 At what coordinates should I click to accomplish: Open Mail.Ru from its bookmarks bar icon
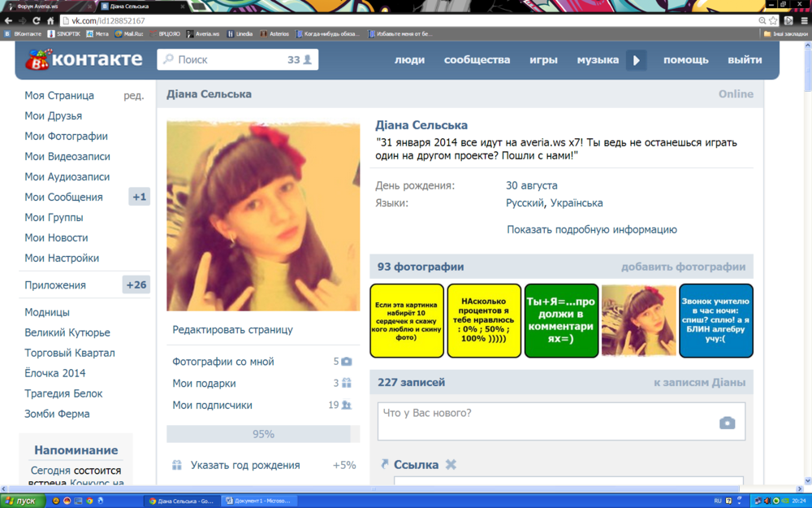[x=117, y=33]
